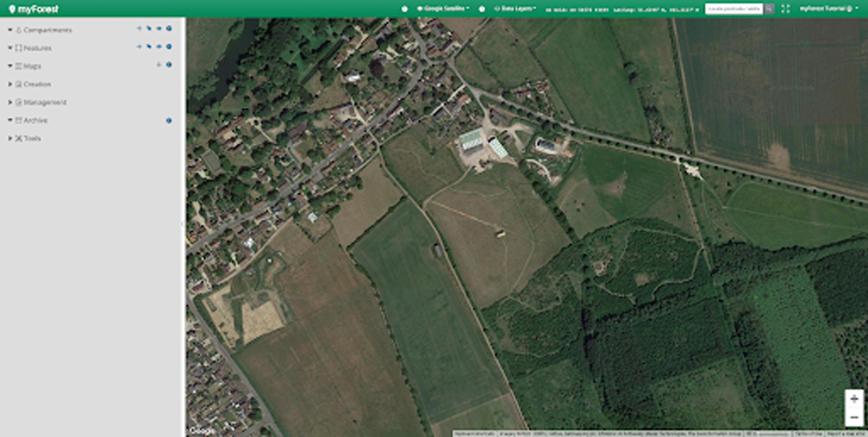Zoom out on the map
The height and width of the screenshot is (437, 868).
[854, 417]
